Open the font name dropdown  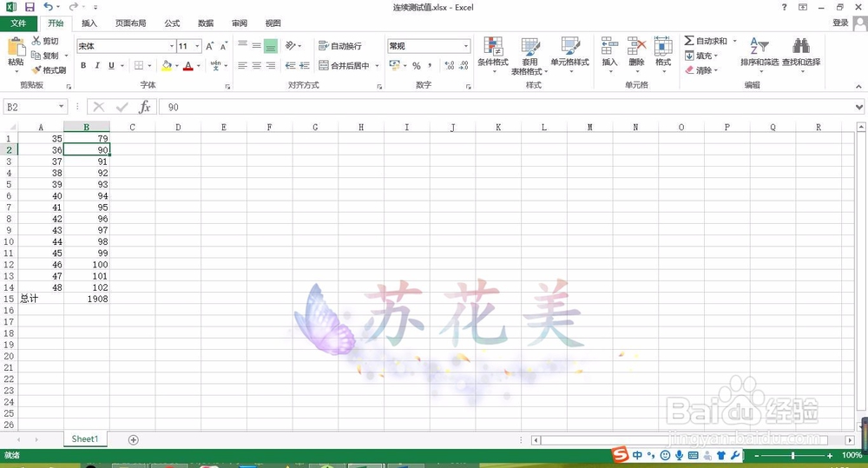[172, 46]
